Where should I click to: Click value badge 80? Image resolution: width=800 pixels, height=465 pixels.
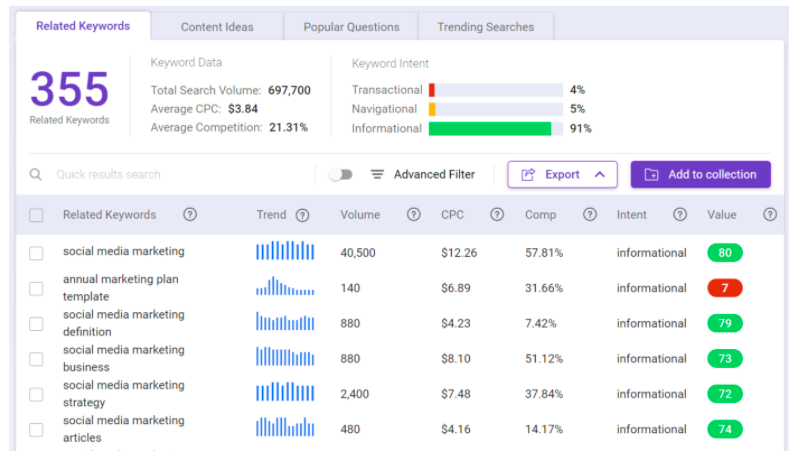[x=724, y=253]
